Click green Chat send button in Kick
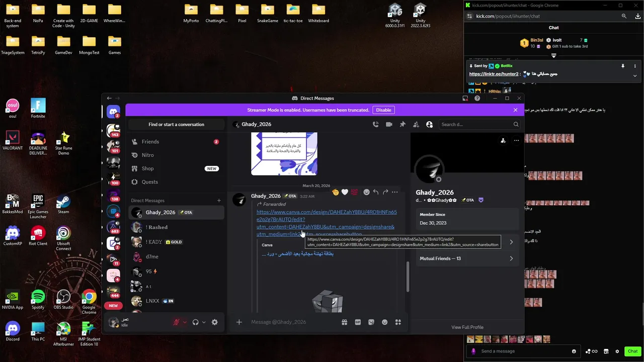Screen dimensions: 644x362 633,351
